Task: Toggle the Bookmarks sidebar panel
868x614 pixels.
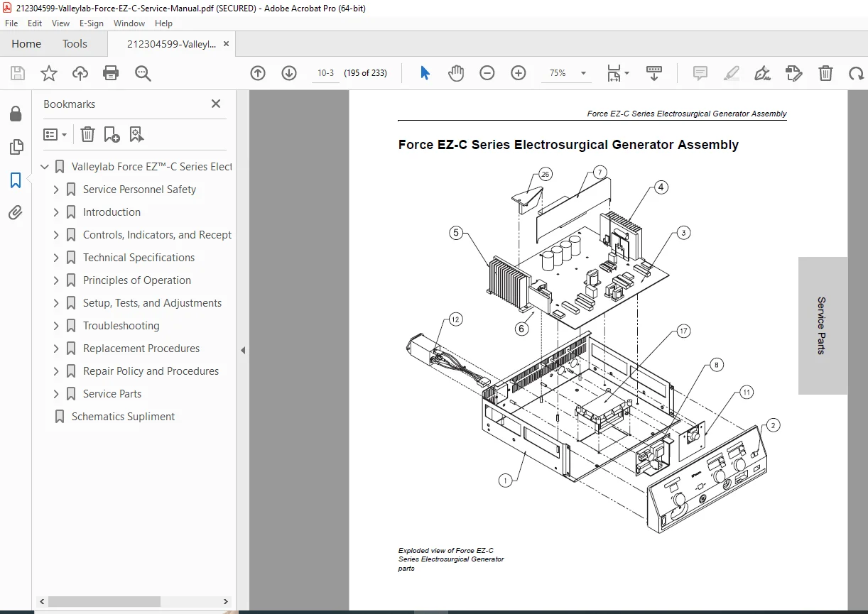Action: pos(16,180)
